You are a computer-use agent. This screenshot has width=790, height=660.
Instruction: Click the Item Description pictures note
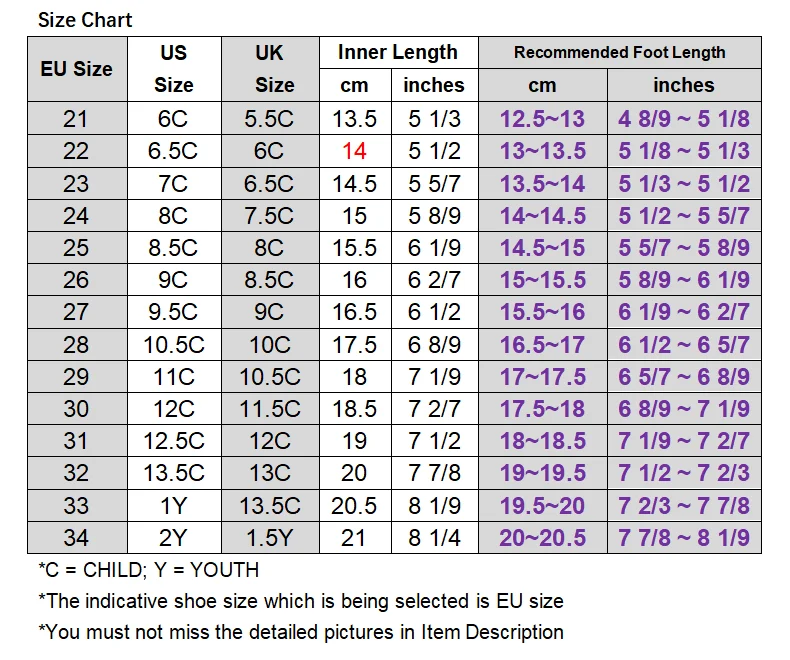[300, 632]
